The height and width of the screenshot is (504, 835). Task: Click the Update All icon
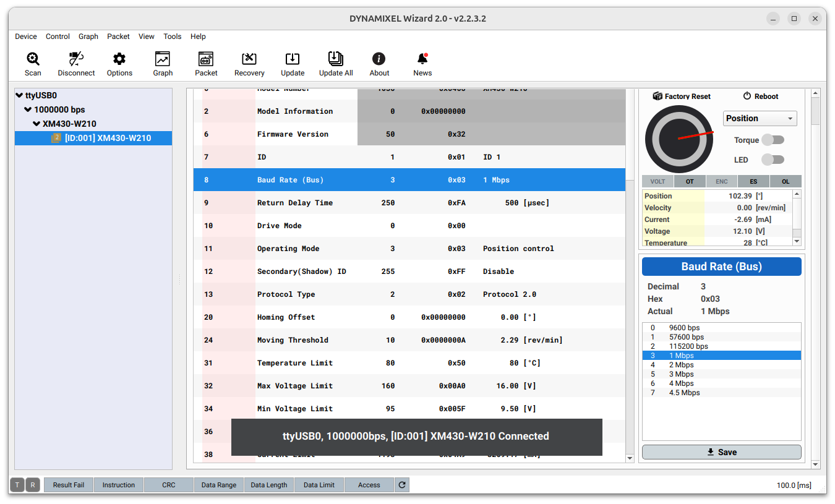335,59
